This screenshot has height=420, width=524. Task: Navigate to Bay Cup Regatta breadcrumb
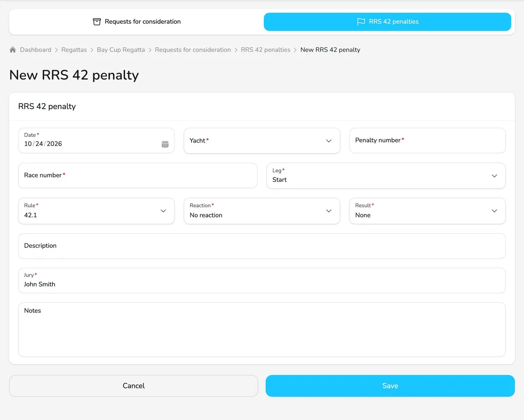click(x=121, y=50)
